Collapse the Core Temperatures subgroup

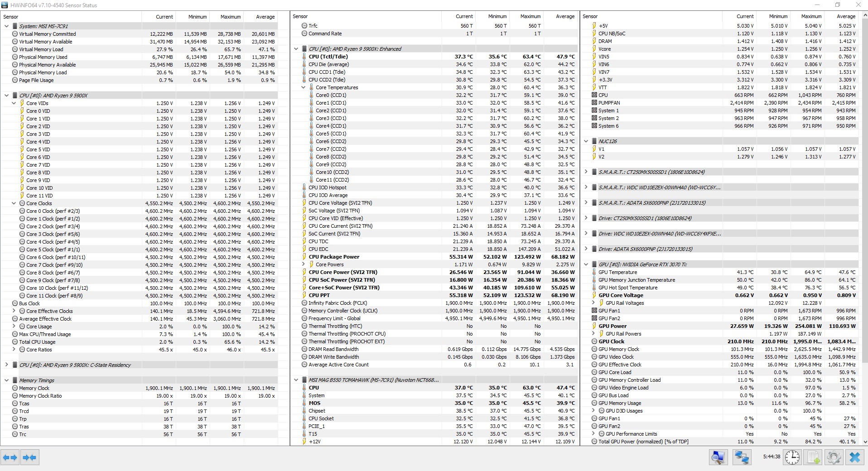304,87
